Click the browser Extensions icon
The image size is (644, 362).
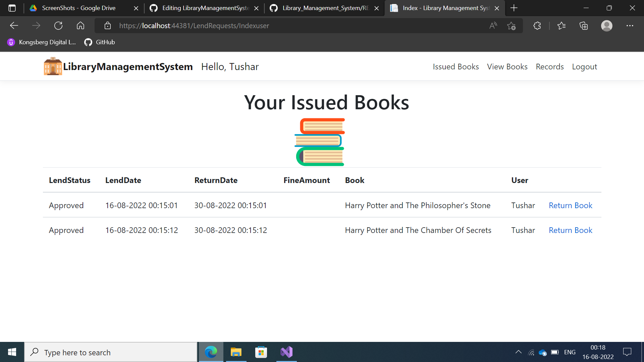click(x=537, y=25)
